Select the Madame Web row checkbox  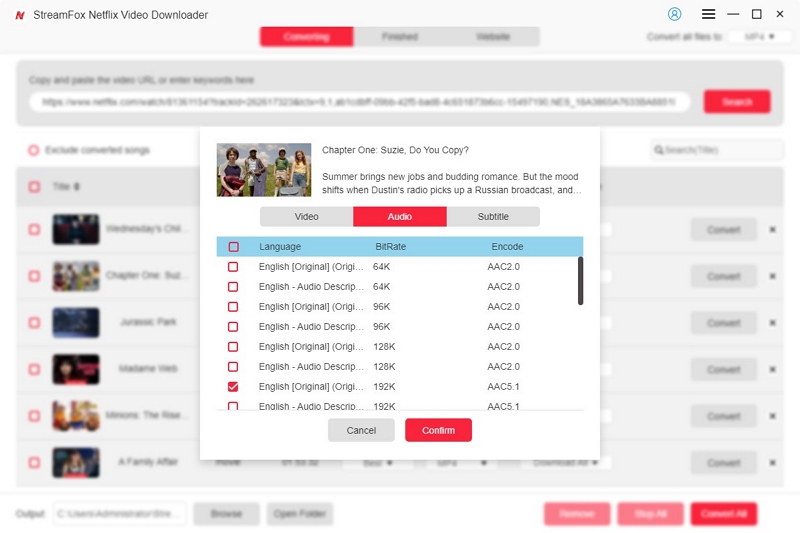(34, 369)
